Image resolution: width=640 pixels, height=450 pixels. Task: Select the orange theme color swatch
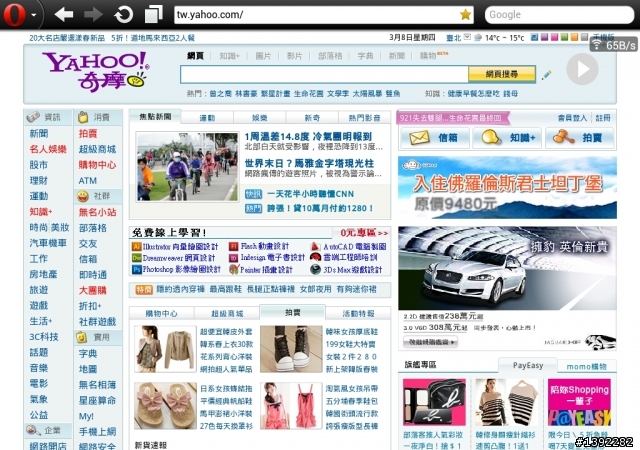coord(574,37)
